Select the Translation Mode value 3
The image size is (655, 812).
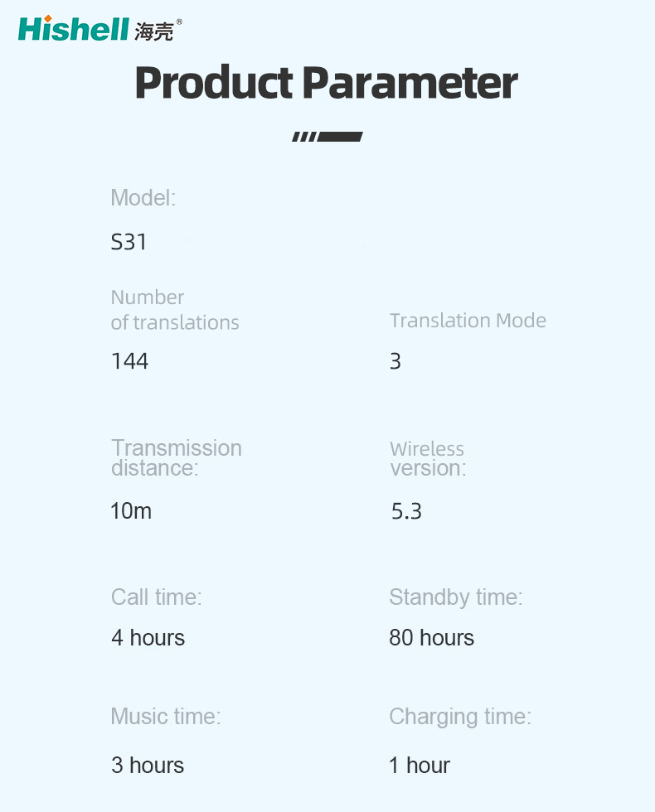tap(395, 361)
